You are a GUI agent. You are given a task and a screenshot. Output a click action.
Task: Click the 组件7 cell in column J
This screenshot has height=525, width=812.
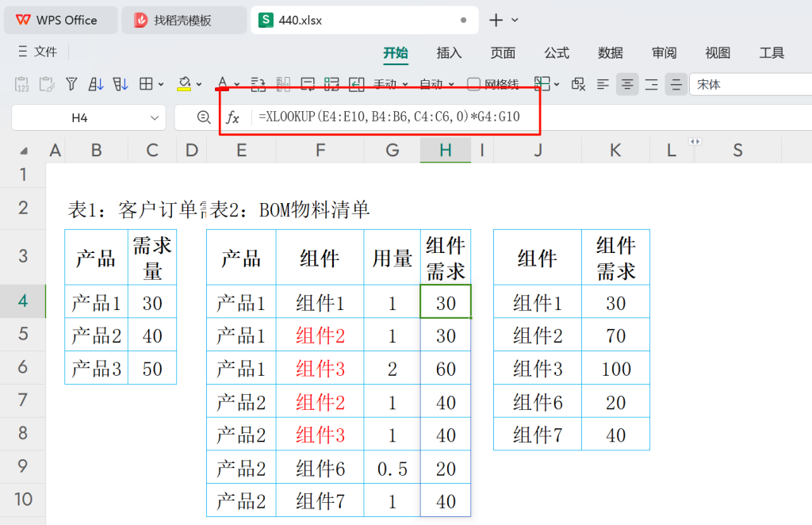point(538,435)
